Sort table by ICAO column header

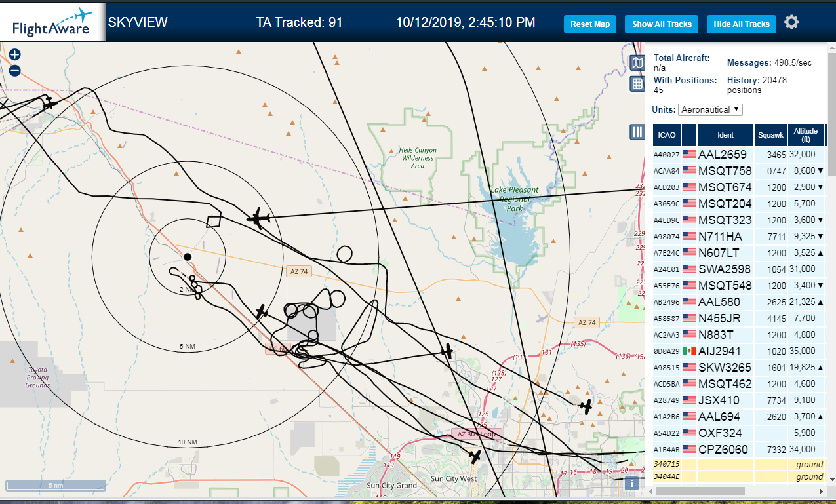pyautogui.click(x=667, y=135)
